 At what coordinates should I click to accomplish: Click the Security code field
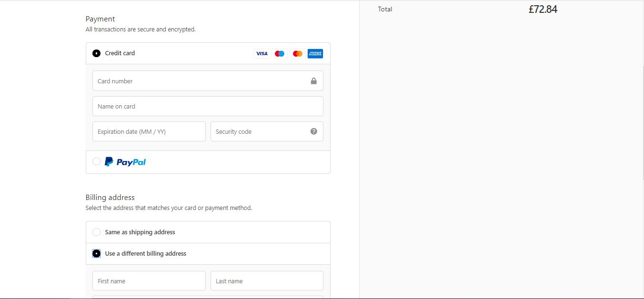267,131
